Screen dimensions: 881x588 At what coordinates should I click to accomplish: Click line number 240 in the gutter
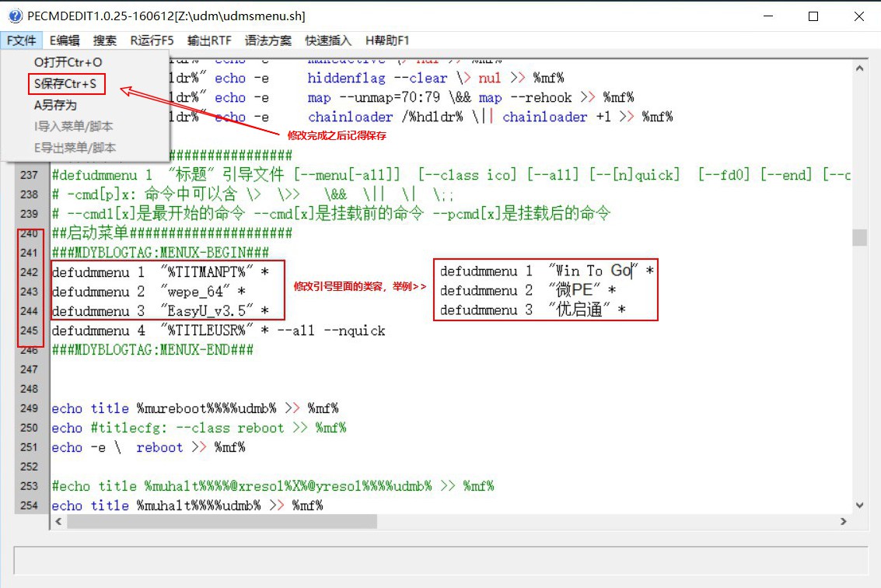pyautogui.click(x=28, y=233)
